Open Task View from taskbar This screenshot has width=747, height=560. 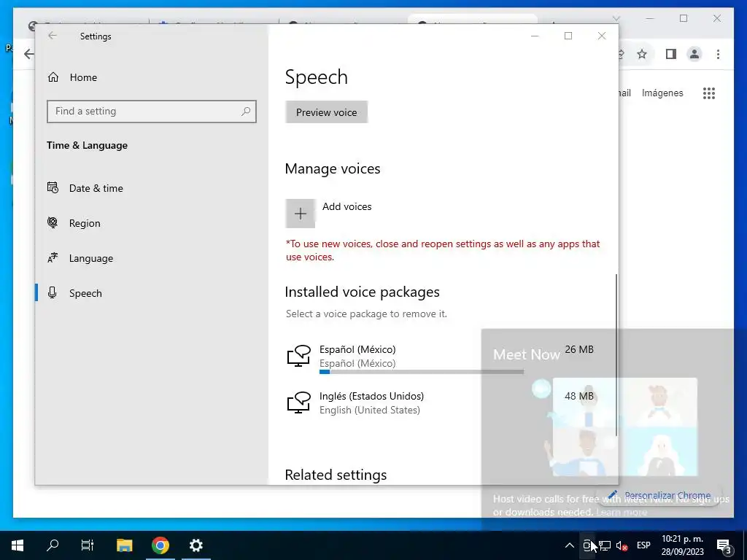88,545
